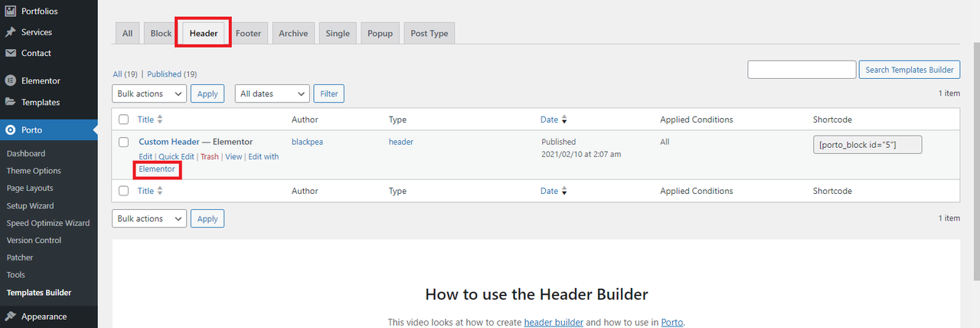The width and height of the screenshot is (980, 328).
Task: Switch to the Block tab
Action: pyautogui.click(x=161, y=33)
